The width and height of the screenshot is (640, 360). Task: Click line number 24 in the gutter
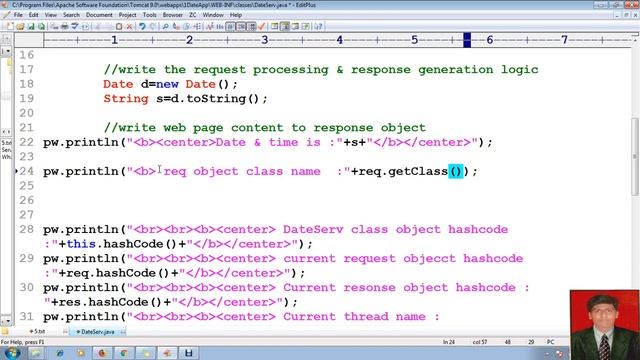coord(27,171)
